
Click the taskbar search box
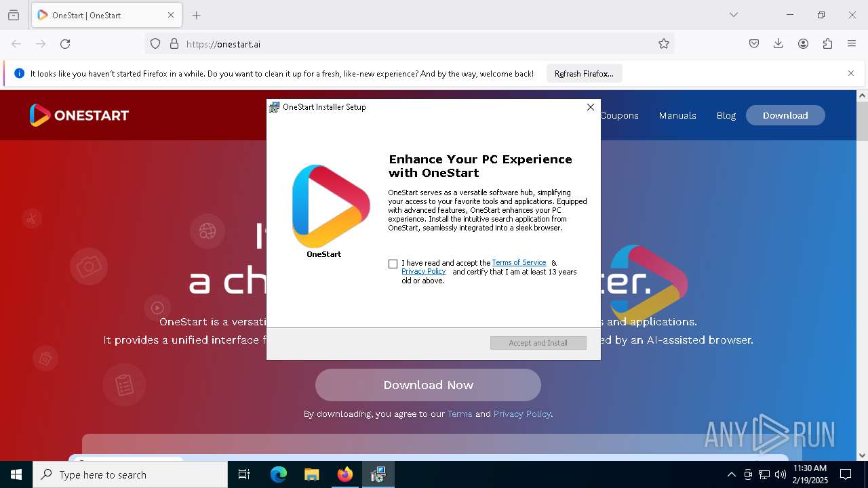click(130, 474)
